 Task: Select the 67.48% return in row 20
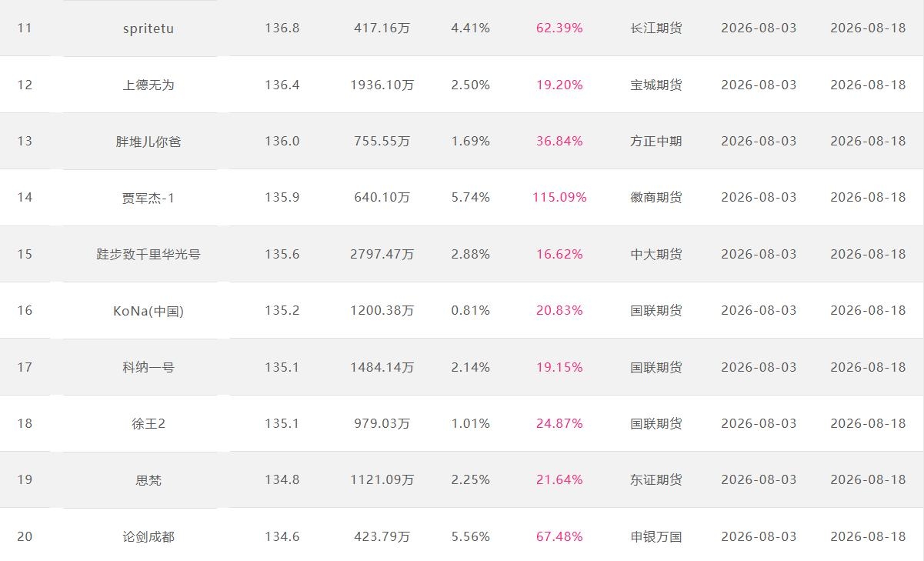click(x=559, y=536)
